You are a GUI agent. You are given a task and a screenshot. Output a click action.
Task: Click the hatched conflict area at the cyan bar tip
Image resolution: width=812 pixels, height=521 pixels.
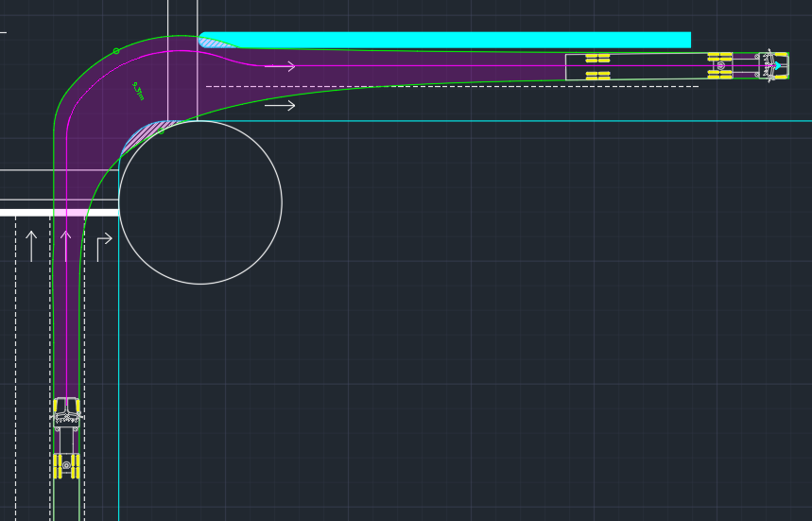(216, 43)
